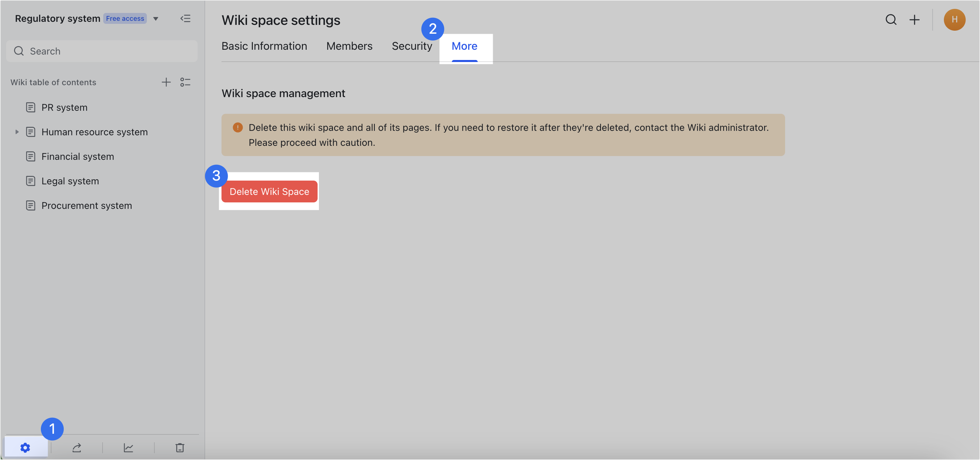980x460 pixels.
Task: Open the Security tab
Action: point(412,46)
